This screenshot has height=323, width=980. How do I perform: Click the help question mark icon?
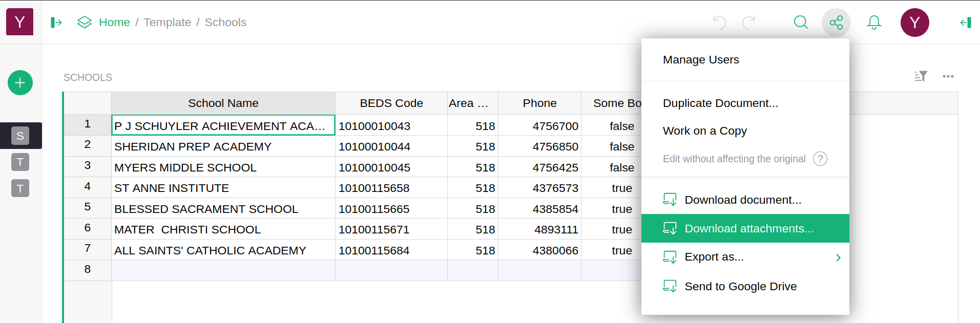pos(820,159)
